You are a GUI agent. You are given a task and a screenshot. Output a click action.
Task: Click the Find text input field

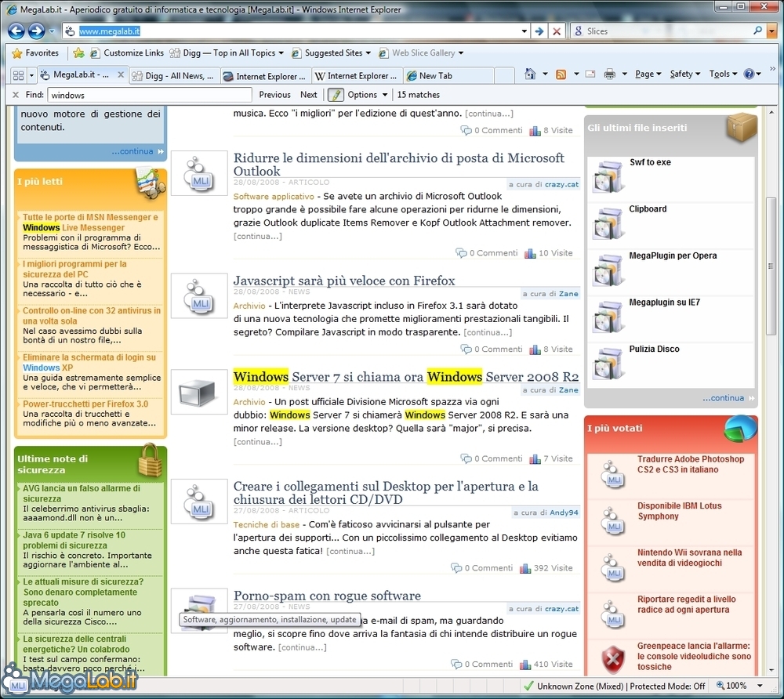point(149,95)
